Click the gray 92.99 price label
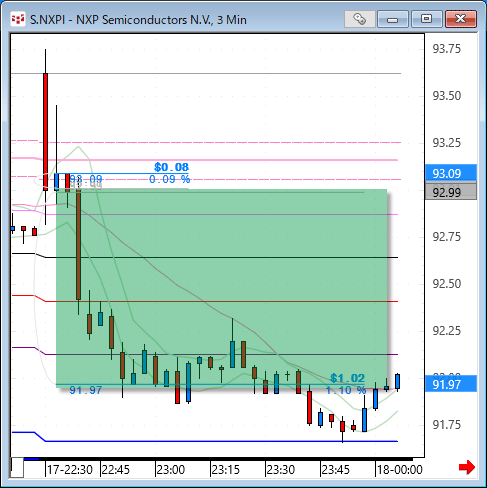Screen dimensions: 487x488 tap(451, 192)
